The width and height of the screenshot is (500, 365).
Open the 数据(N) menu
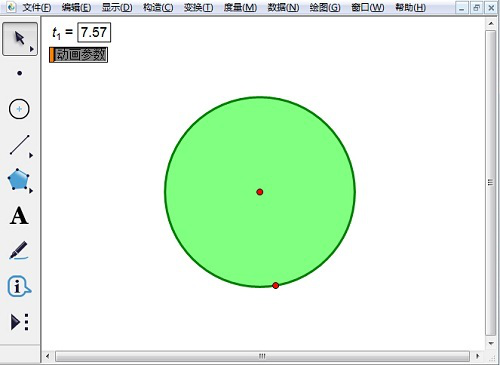click(283, 7)
